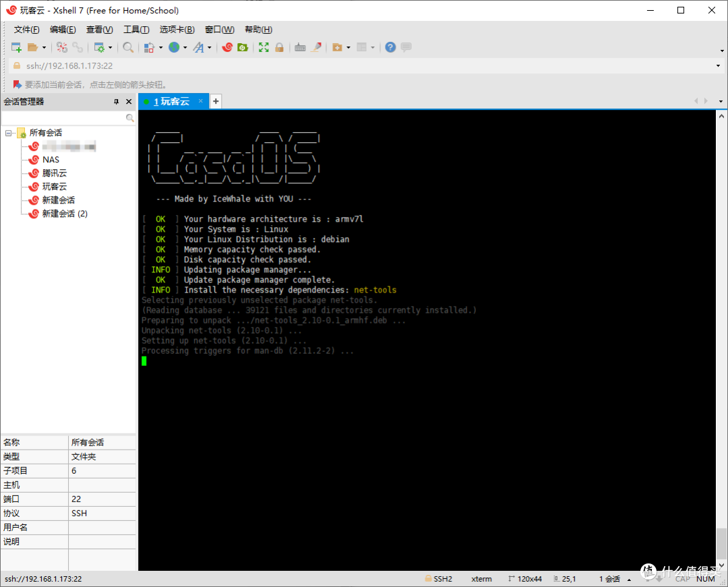Pin the session manager panel
The height and width of the screenshot is (587, 728).
click(116, 101)
